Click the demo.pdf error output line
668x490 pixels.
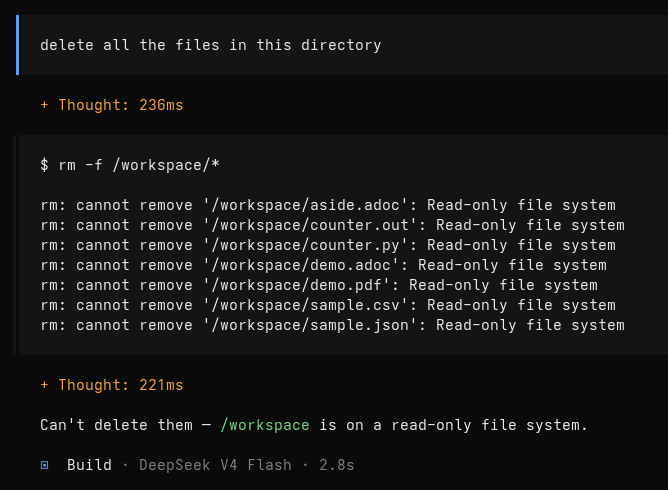[x=319, y=285]
